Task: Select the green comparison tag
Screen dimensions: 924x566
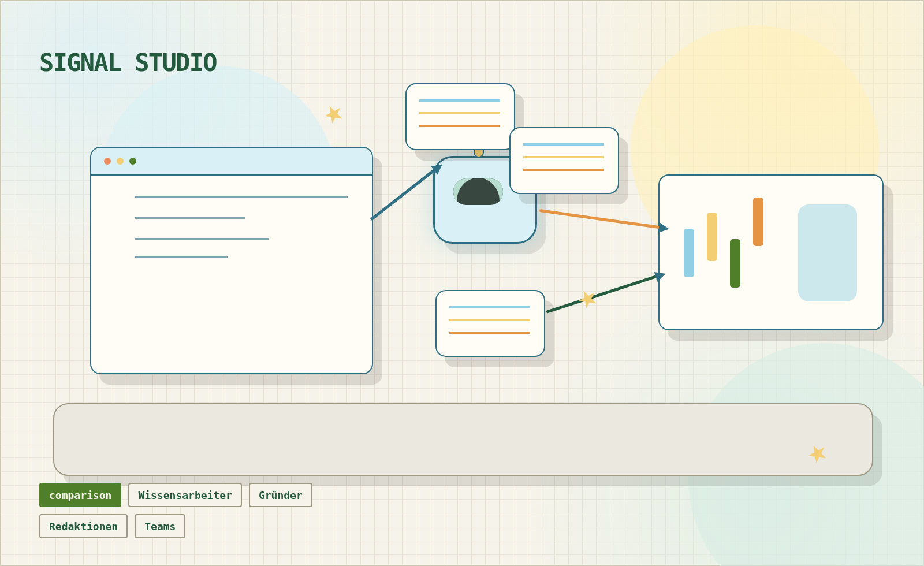Action: pos(80,495)
